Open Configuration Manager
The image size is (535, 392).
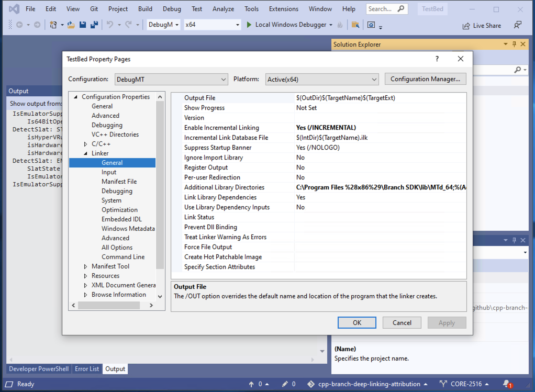(425, 79)
